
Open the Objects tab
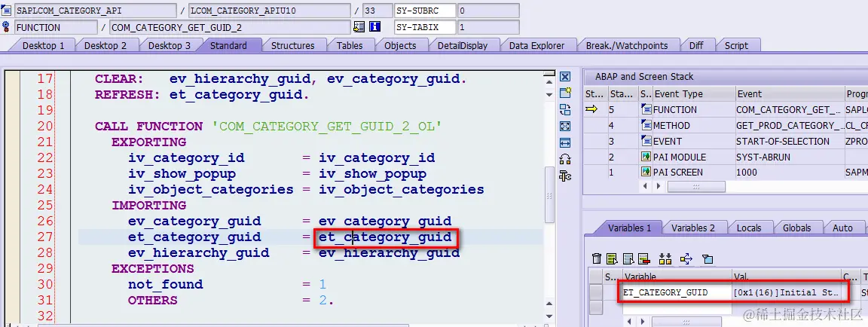click(400, 45)
